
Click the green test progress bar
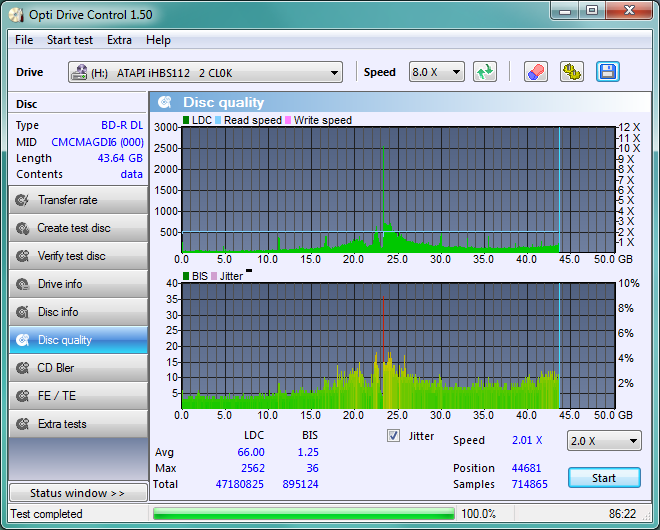(x=303, y=514)
